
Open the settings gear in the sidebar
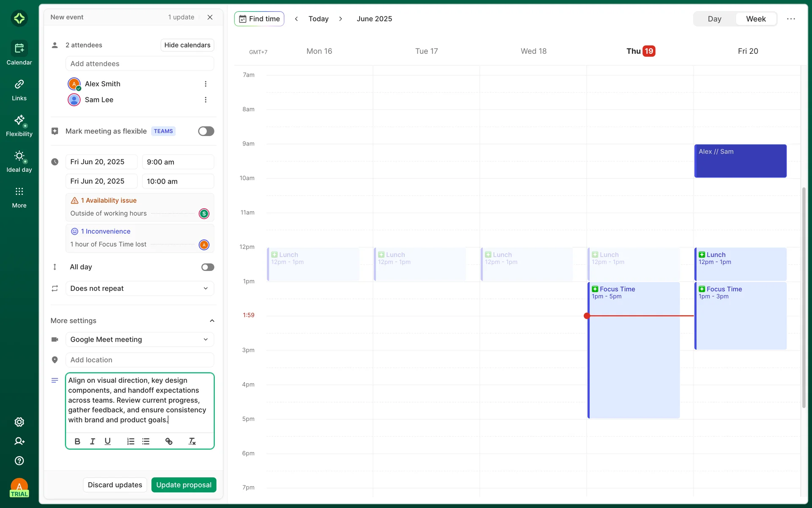(19, 422)
